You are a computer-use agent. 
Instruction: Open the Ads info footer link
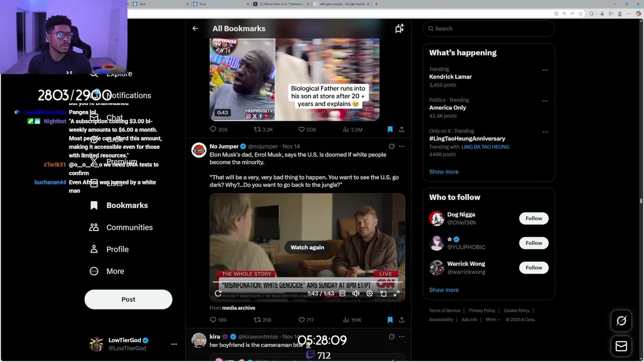[469, 319]
